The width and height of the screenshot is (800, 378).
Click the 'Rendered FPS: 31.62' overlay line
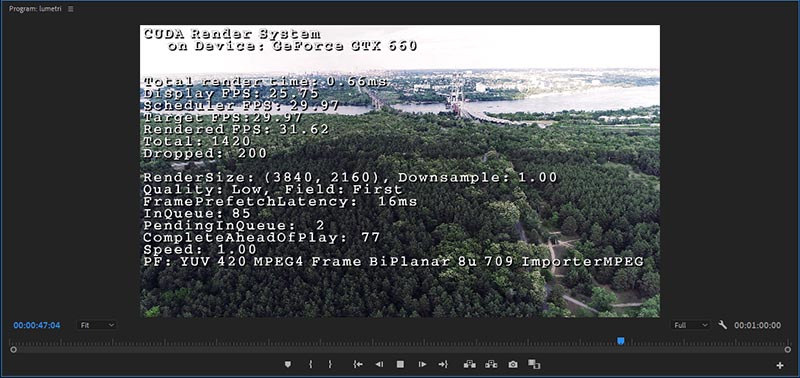pyautogui.click(x=236, y=130)
